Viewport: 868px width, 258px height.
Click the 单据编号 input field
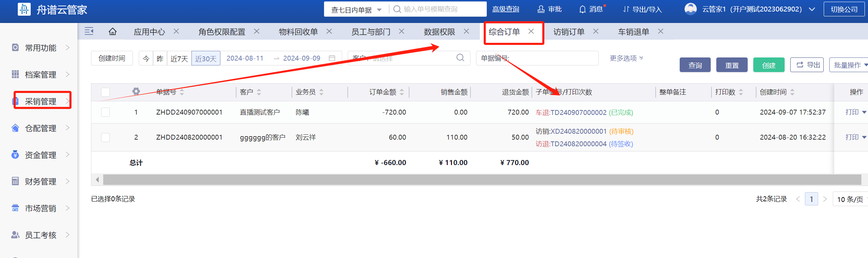(x=553, y=58)
